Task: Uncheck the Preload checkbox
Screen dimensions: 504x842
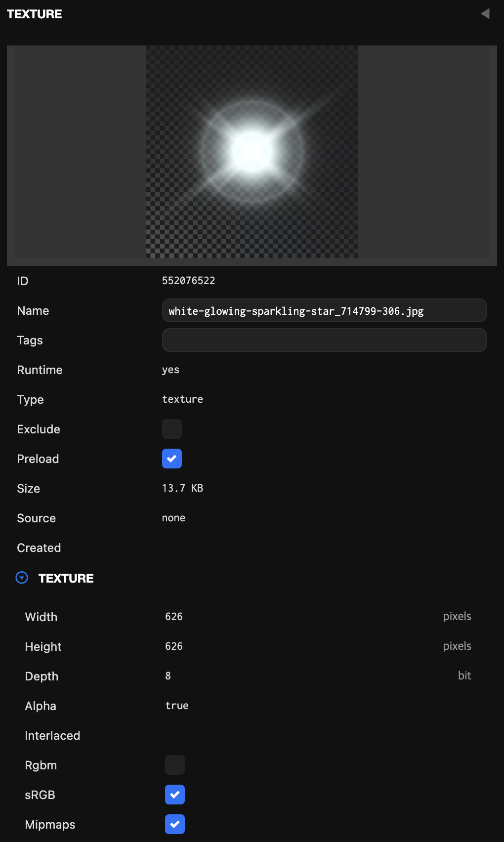Action: 172,459
